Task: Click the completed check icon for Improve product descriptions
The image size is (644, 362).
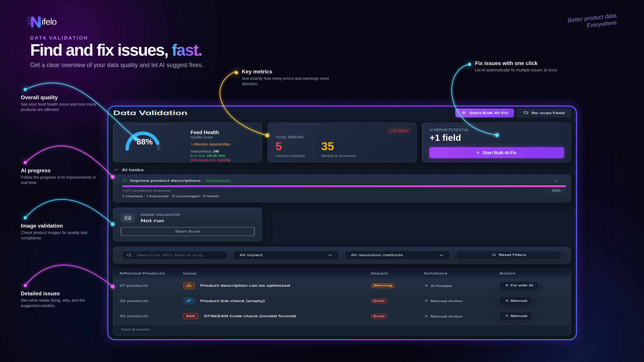Action: 124,180
